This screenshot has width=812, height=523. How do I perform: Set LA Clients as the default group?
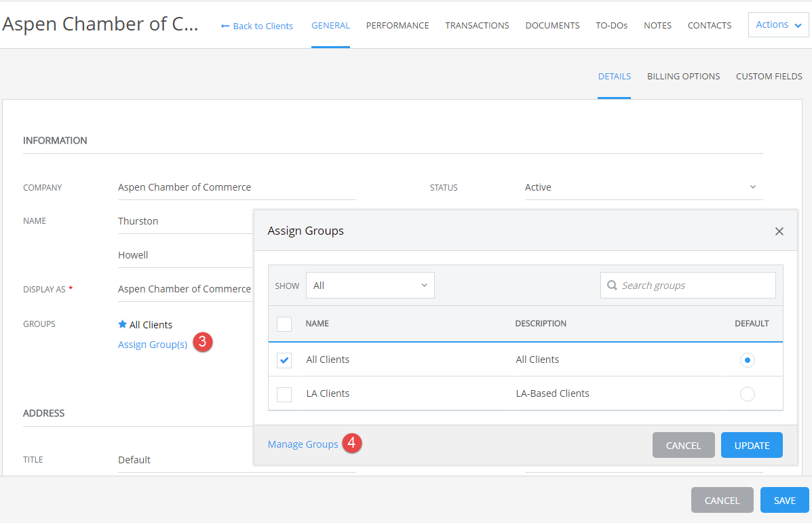[x=747, y=393]
